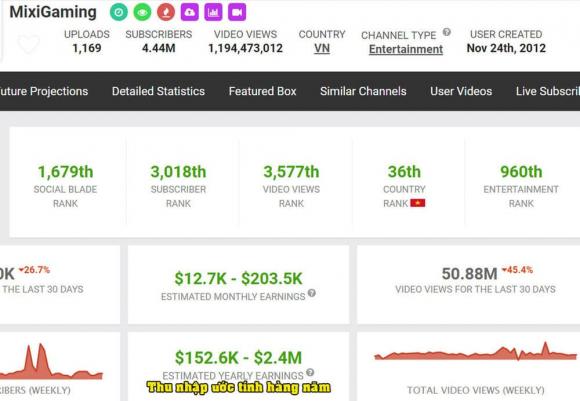Click the VN country link

pyautogui.click(x=322, y=48)
